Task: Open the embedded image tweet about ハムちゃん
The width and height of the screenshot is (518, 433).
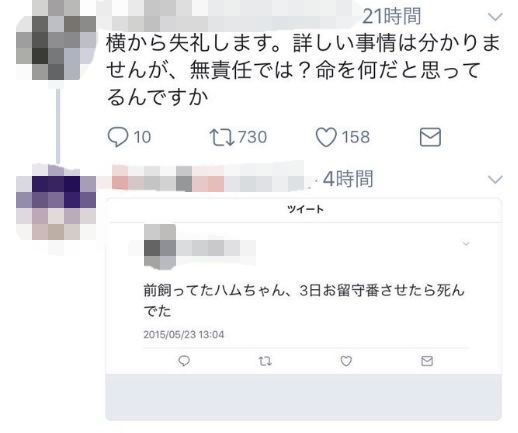Action: click(304, 309)
